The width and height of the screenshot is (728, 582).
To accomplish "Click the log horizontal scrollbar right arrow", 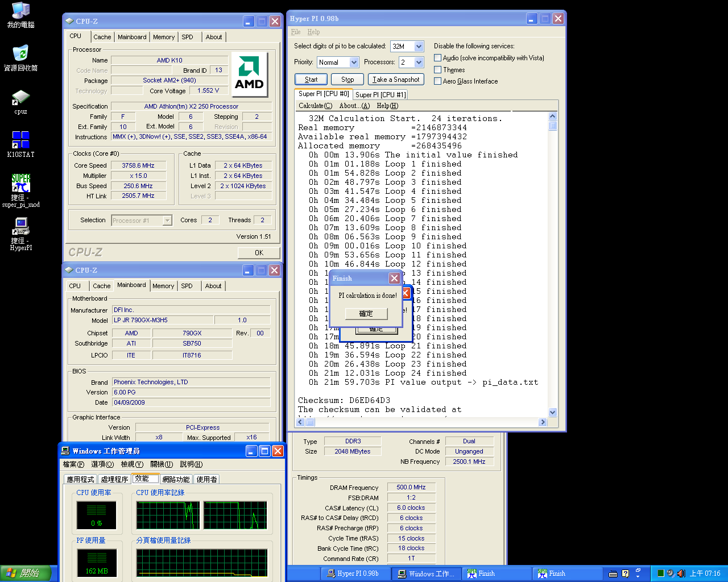I will pyautogui.click(x=543, y=422).
